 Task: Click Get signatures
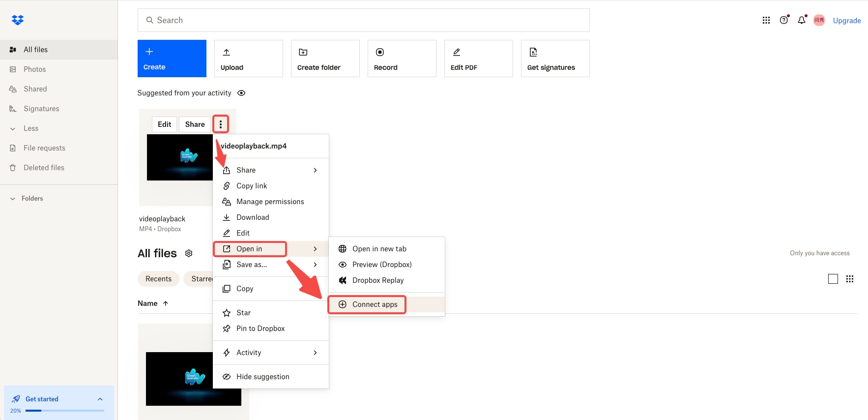(x=555, y=59)
